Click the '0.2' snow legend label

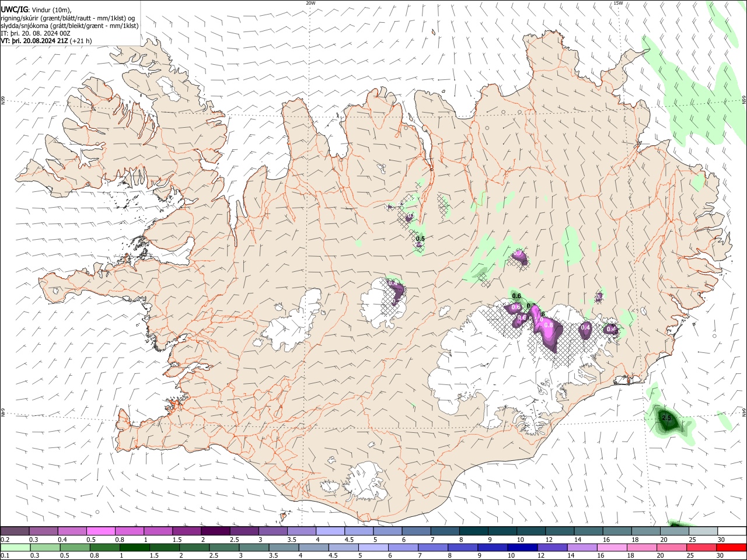click(x=5, y=540)
